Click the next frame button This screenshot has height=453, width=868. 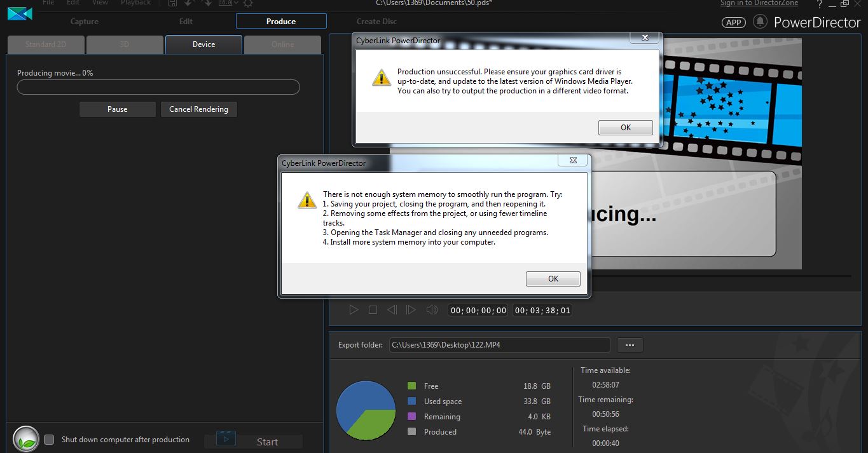coord(411,310)
